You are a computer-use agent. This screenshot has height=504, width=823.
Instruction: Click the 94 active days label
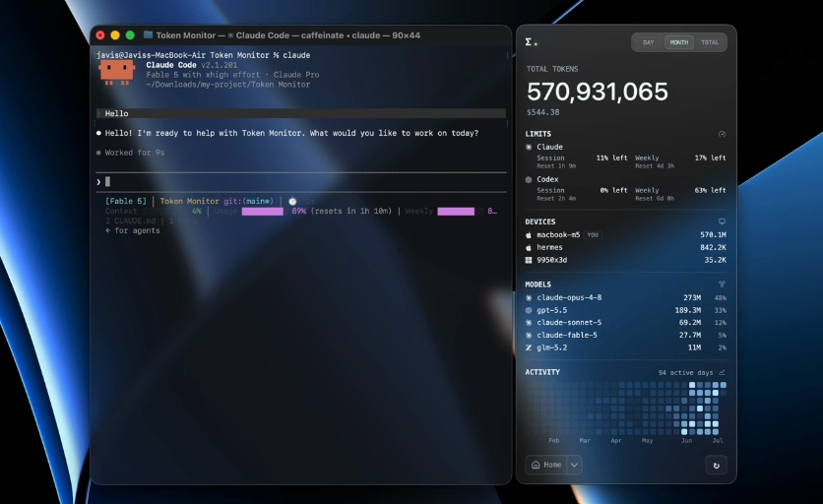[685, 373]
